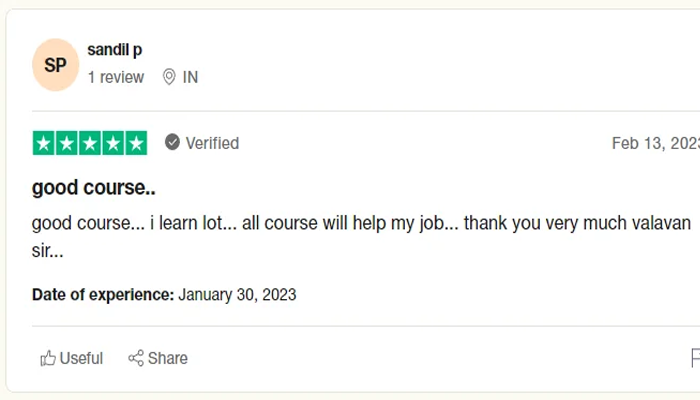Click the SP user avatar
The image size is (700, 400).
pos(55,65)
